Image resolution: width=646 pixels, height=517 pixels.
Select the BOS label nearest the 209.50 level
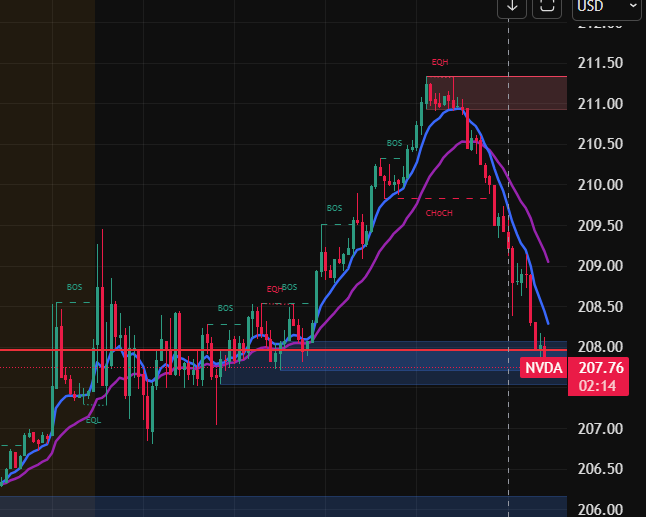pyautogui.click(x=334, y=208)
